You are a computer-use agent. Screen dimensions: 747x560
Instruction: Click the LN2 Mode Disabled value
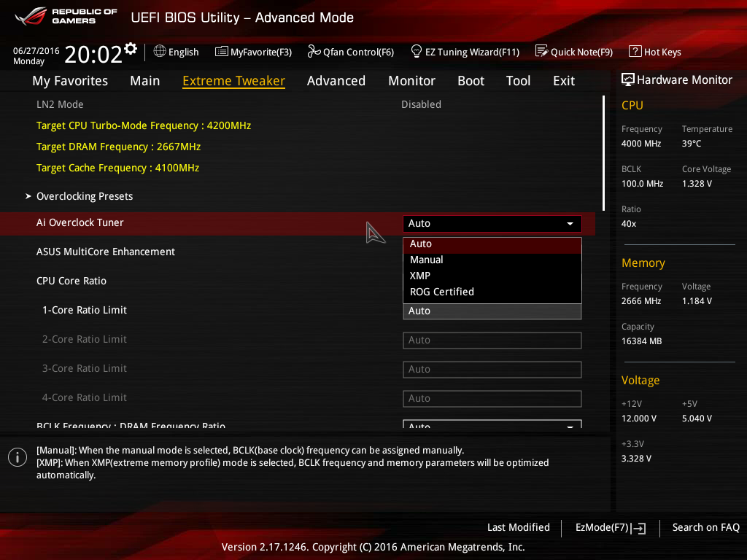coord(421,104)
